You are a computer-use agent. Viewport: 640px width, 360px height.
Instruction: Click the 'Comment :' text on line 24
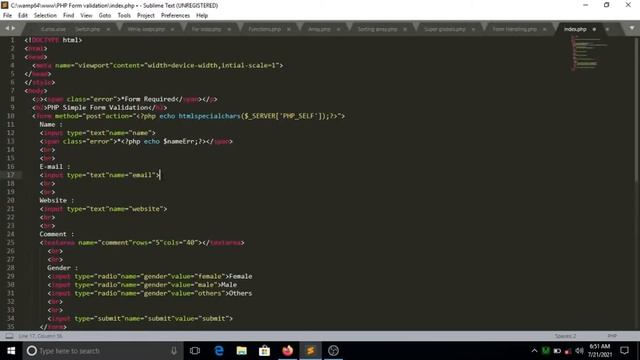click(x=57, y=234)
